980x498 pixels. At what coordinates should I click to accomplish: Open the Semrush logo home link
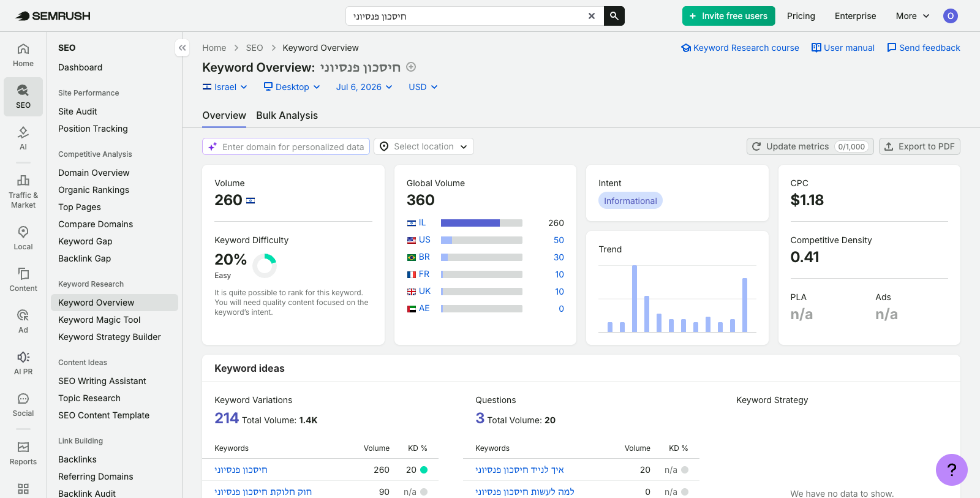point(53,16)
